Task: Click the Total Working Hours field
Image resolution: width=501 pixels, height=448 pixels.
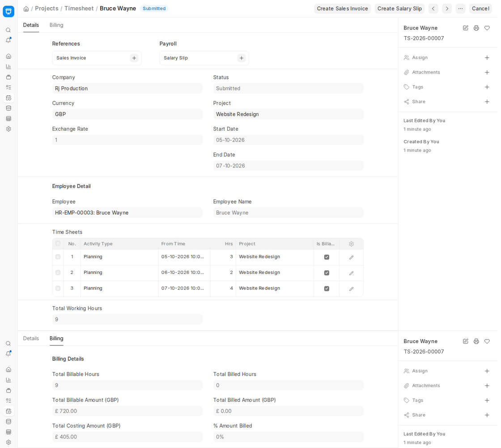Action: [127, 320]
